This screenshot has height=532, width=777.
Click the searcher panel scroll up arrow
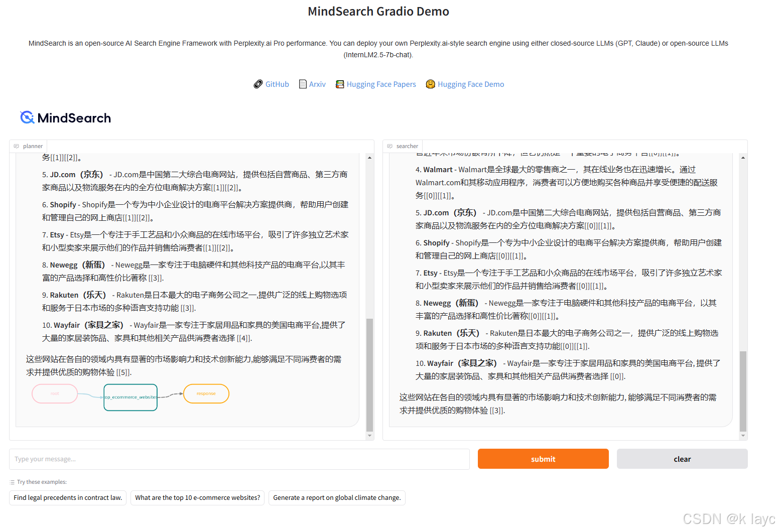743,158
